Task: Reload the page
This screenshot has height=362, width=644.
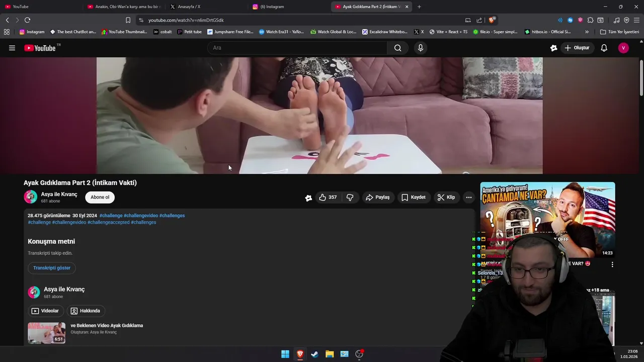Action: click(x=27, y=20)
